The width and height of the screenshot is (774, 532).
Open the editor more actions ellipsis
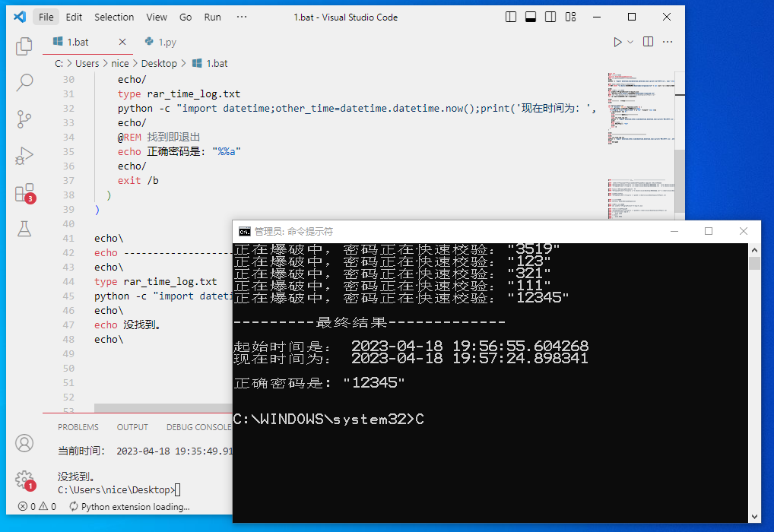(x=668, y=43)
